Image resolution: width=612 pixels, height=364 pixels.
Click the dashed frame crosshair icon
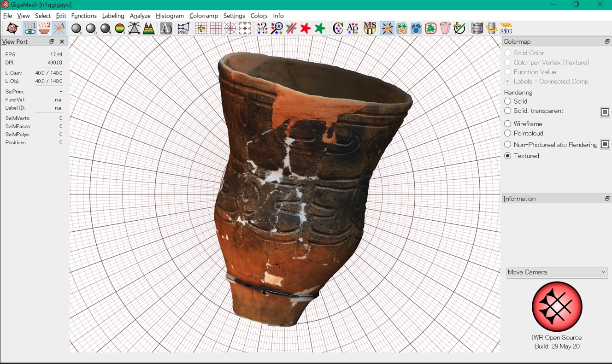coord(245,29)
